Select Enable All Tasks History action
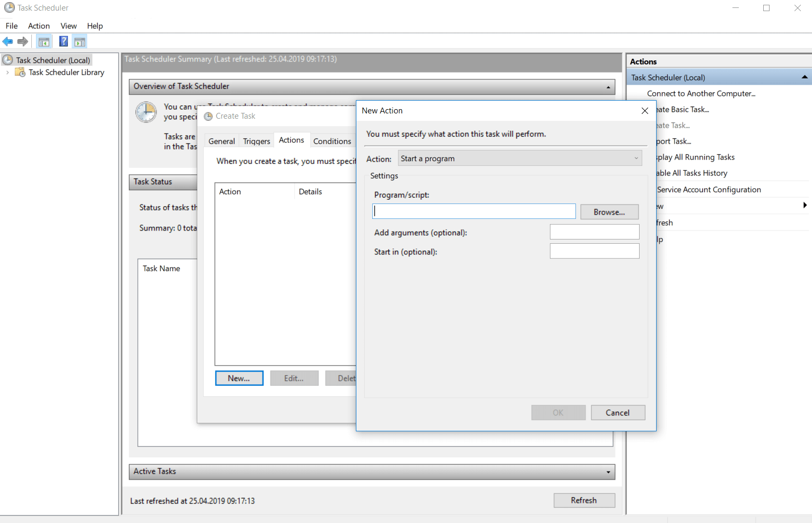This screenshot has height=523, width=812. [692, 173]
